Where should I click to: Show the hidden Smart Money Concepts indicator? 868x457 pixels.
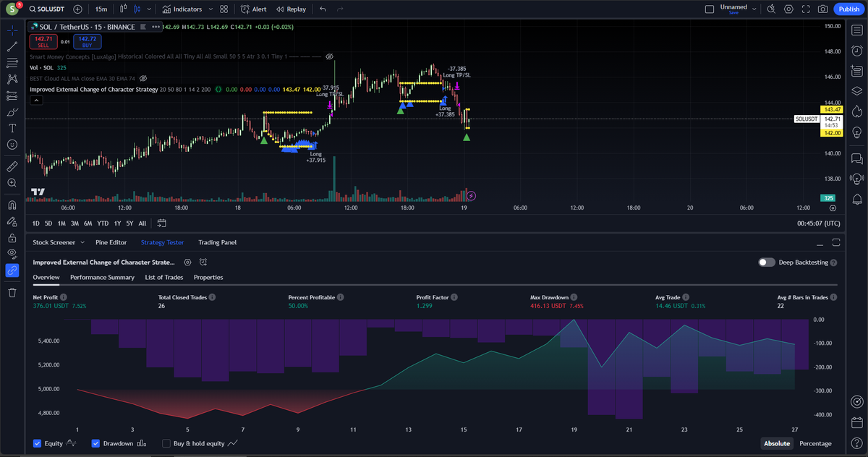click(329, 56)
